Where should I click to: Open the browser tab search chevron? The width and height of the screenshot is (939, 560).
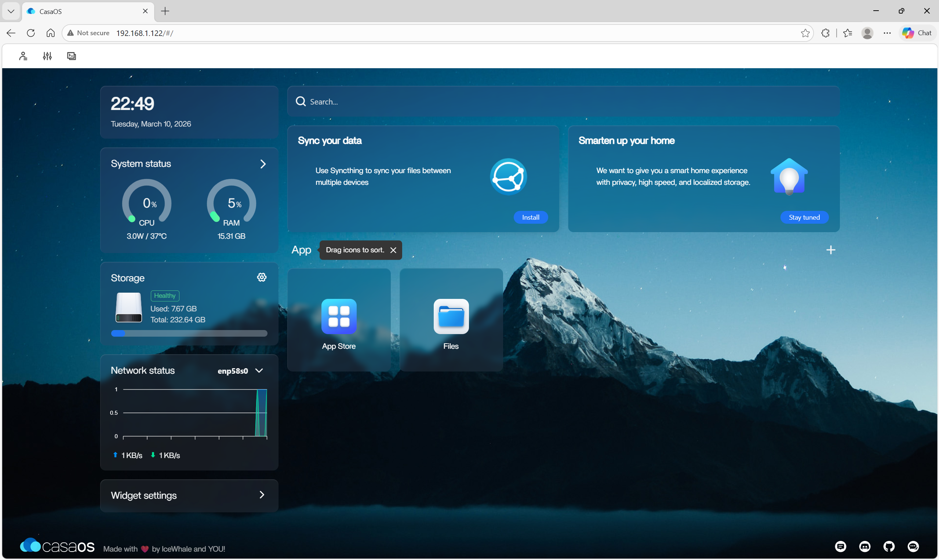[11, 11]
